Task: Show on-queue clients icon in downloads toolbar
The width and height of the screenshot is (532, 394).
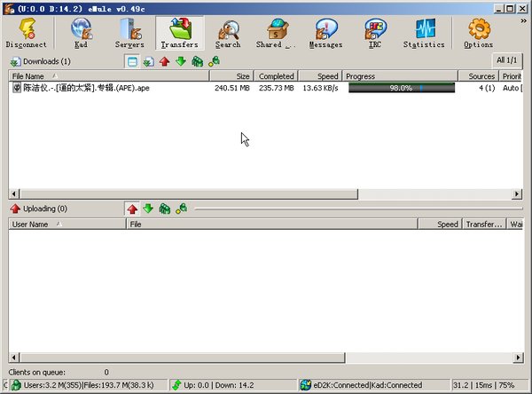Action: (x=197, y=61)
